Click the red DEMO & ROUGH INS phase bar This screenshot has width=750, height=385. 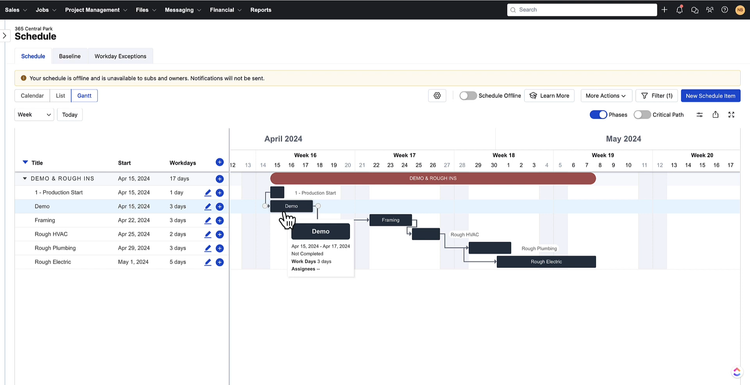[x=433, y=178]
